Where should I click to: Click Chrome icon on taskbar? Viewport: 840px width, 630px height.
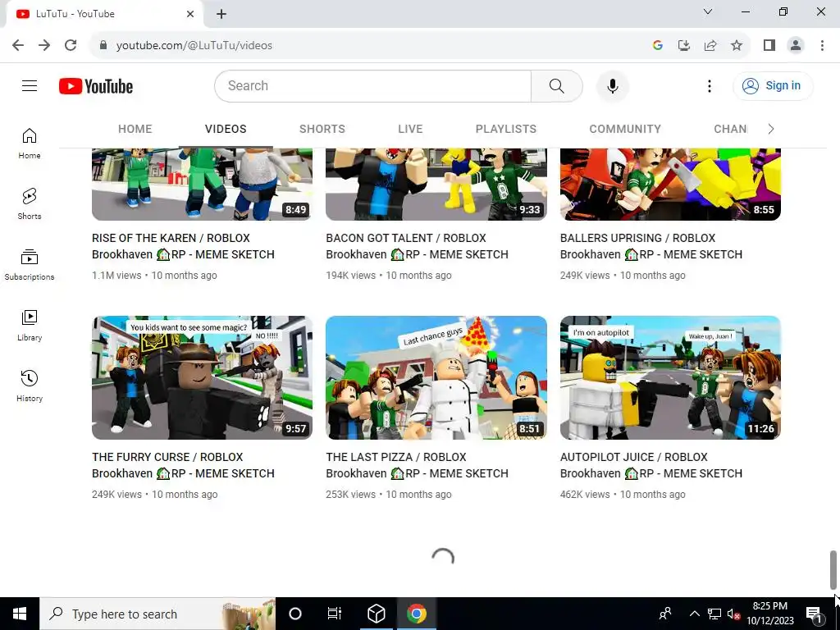[x=416, y=614]
